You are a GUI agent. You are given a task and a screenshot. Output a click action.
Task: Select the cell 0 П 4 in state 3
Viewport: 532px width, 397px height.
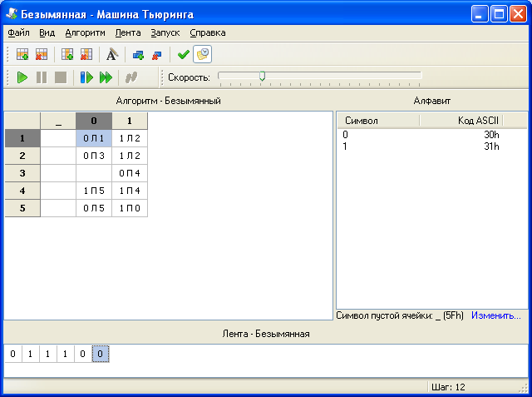(130, 173)
